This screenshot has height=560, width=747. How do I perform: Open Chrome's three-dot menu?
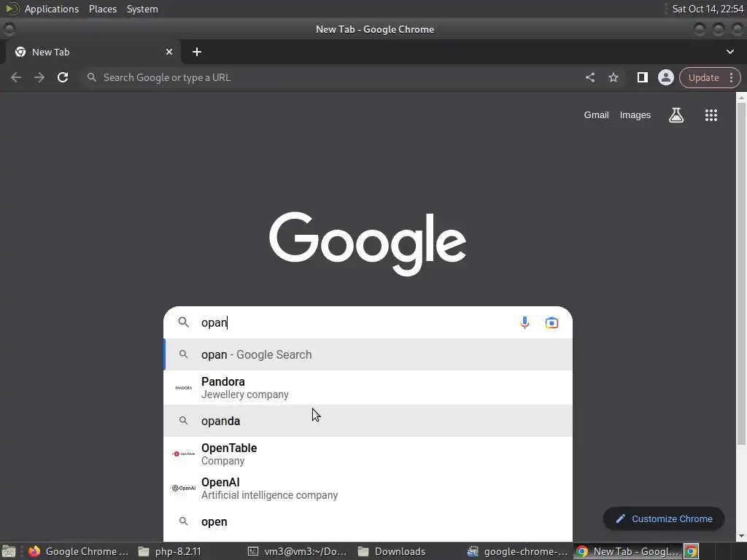coord(731,77)
